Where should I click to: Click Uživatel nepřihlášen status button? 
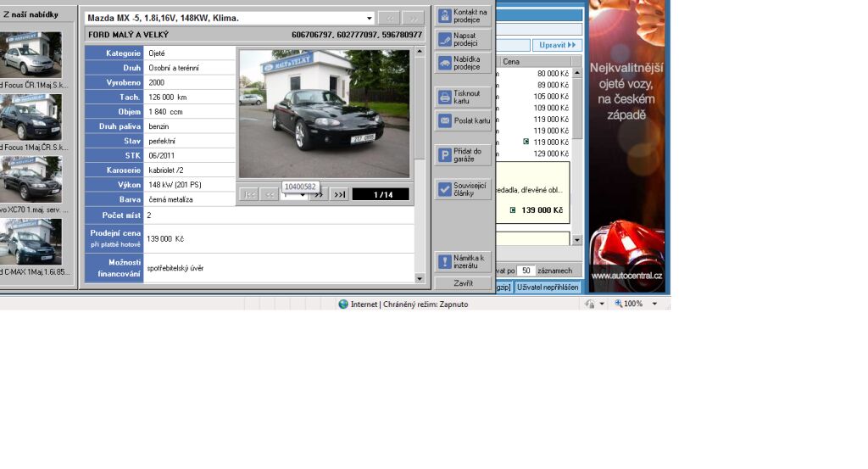click(548, 288)
